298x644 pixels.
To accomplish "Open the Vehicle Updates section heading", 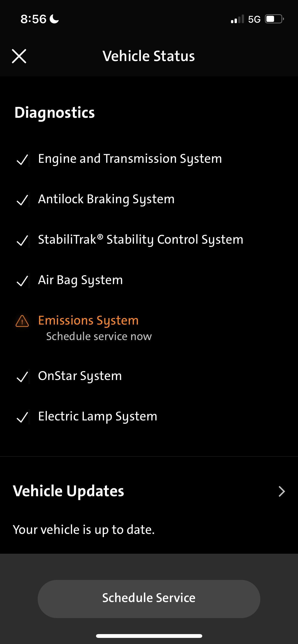I will pos(69,491).
